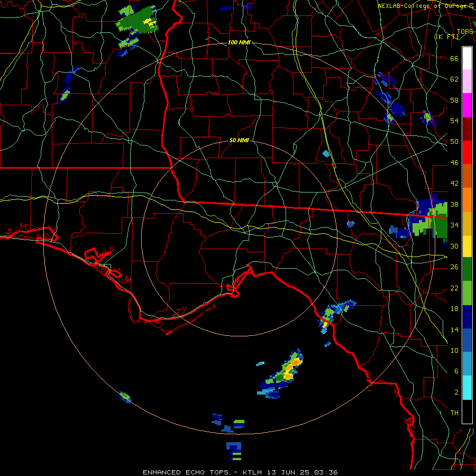Click the 'TOPS' legend title
The width and height of the screenshot is (476, 476).
[x=465, y=31]
